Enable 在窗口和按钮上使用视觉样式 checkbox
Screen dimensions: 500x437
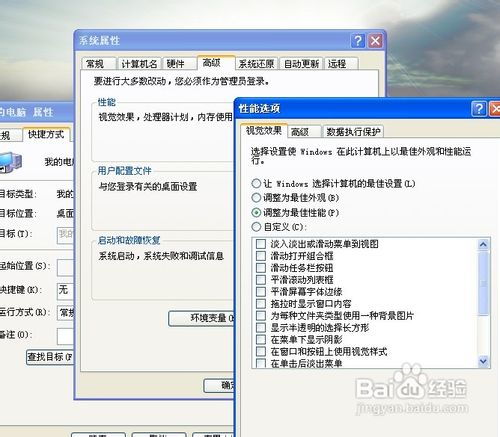pyautogui.click(x=261, y=351)
